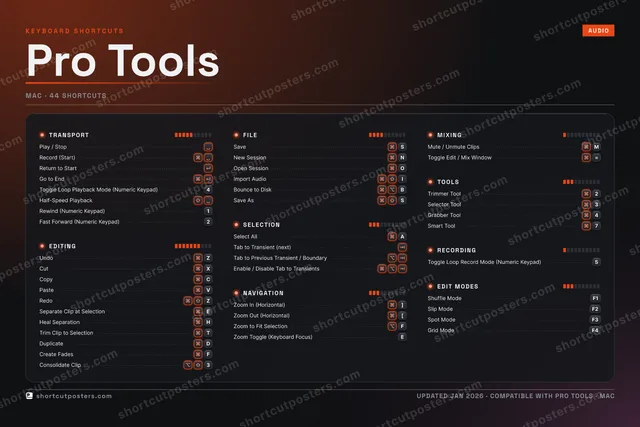Click the orange AUDIO badge

(x=598, y=31)
